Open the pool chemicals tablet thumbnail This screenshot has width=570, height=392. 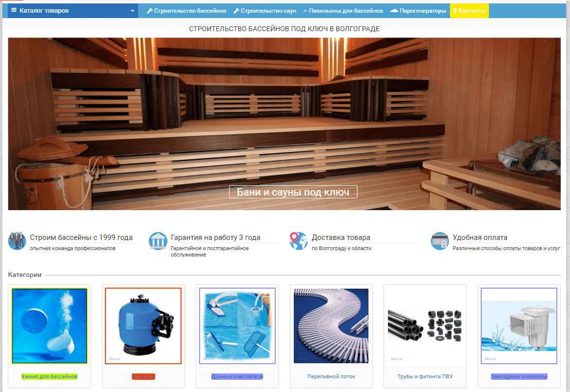(x=49, y=326)
